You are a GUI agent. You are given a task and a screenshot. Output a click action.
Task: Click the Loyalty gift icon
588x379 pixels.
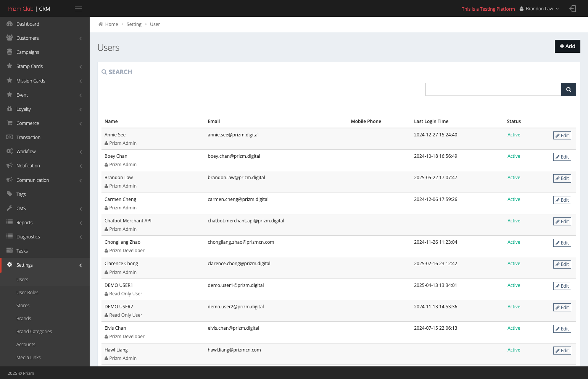[10, 109]
